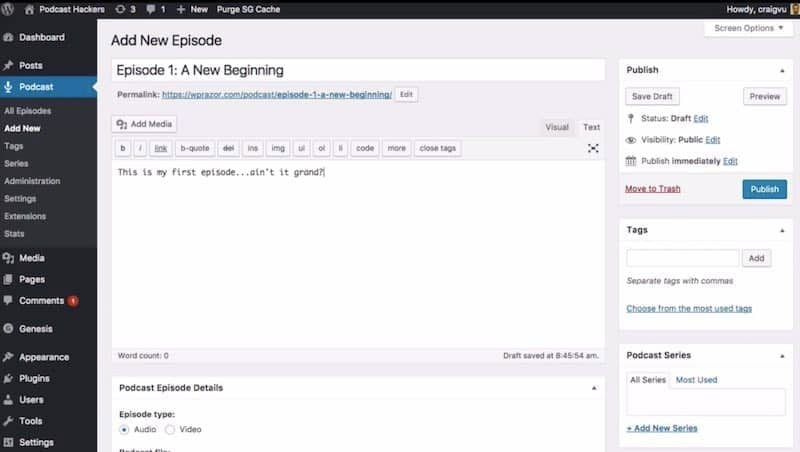
Task: Click the calendar icon next to Publish immediately
Action: [631, 161]
